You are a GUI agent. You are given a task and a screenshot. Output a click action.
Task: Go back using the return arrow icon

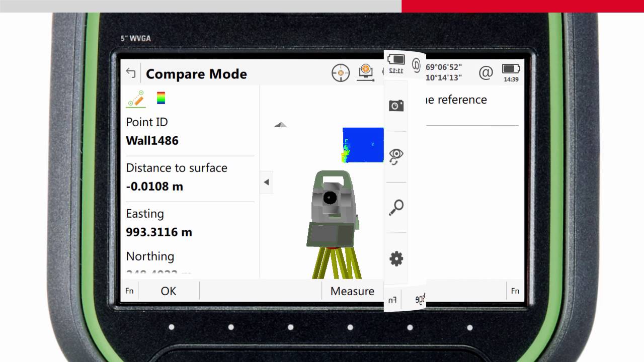[x=131, y=73]
